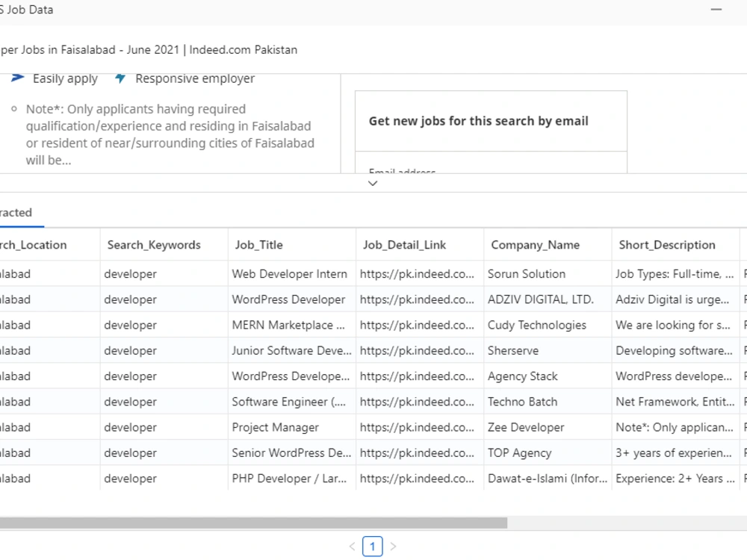Click the 'Developing software...' description cell

(x=675, y=351)
